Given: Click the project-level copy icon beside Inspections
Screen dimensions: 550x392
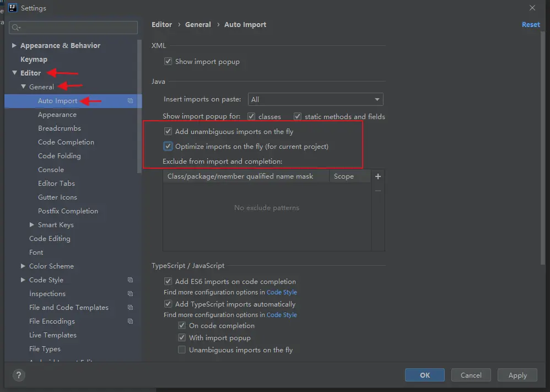Looking at the screenshot, I should coord(131,293).
